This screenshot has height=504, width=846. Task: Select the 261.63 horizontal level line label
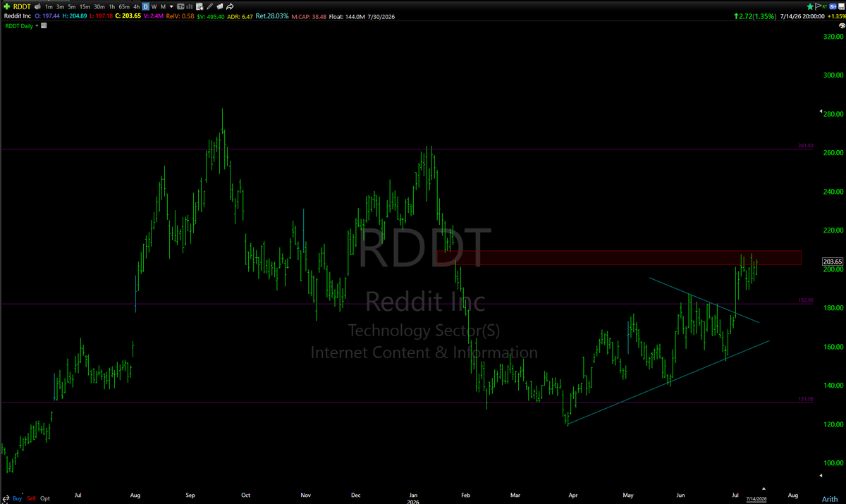pyautogui.click(x=806, y=146)
